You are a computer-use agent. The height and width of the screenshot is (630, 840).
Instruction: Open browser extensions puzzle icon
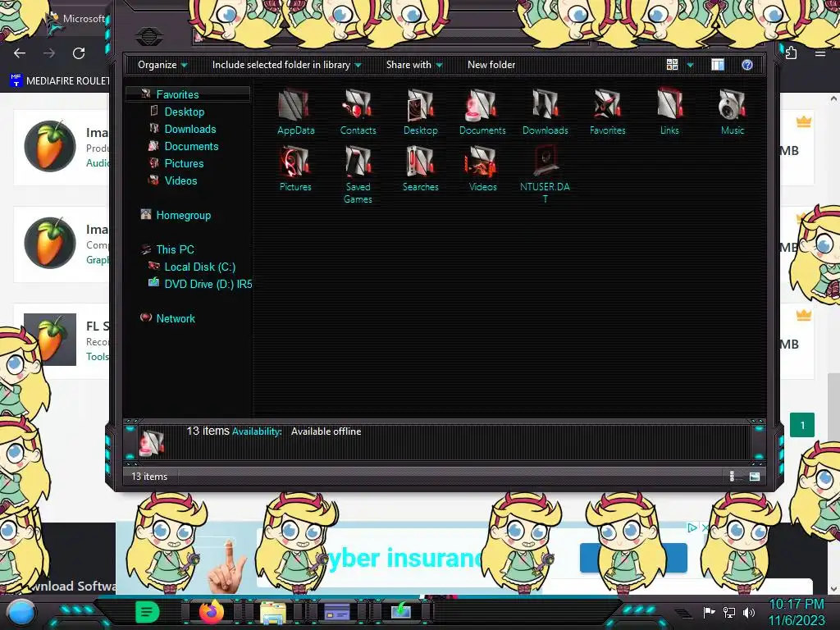(792, 53)
